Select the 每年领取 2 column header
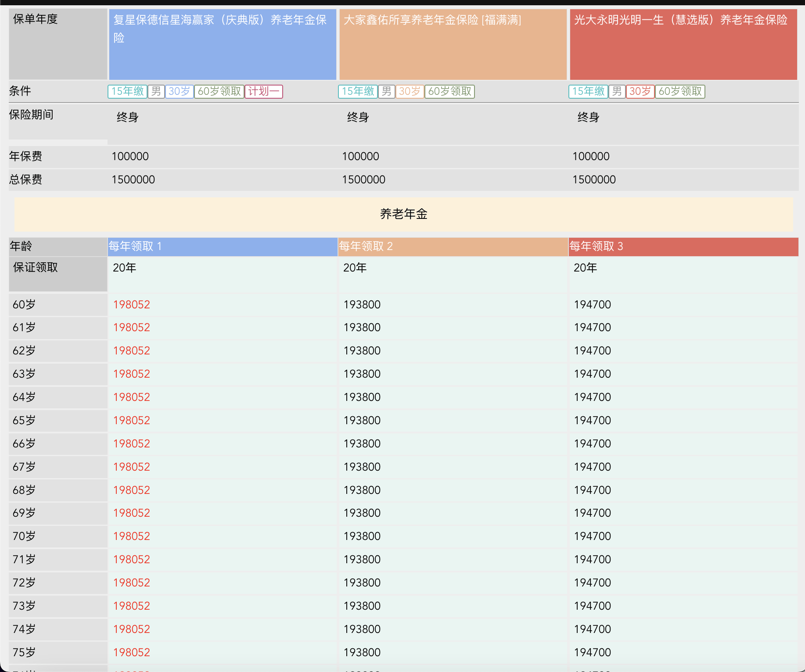Viewport: 805px width, 672px height. (x=453, y=247)
